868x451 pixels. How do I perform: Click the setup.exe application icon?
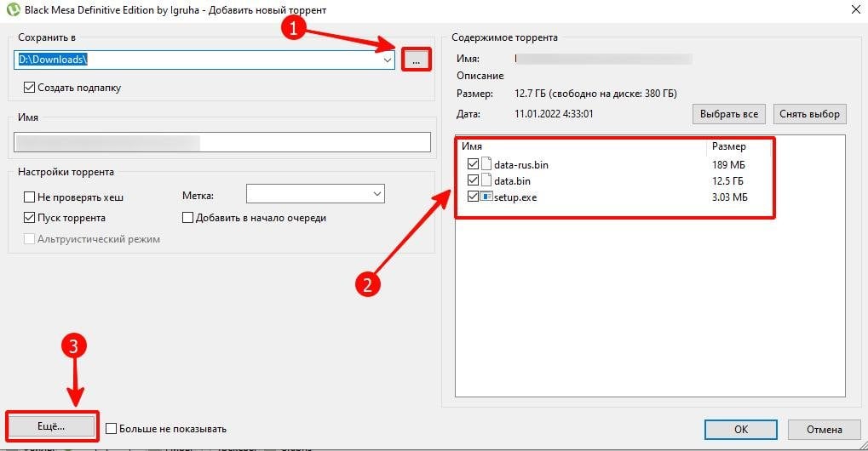point(486,197)
